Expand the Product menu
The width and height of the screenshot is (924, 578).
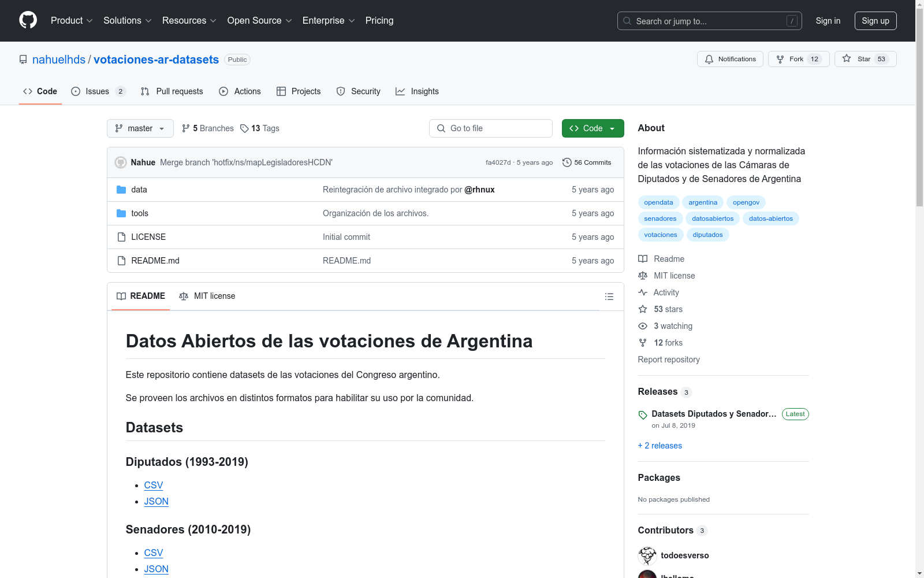click(x=72, y=20)
